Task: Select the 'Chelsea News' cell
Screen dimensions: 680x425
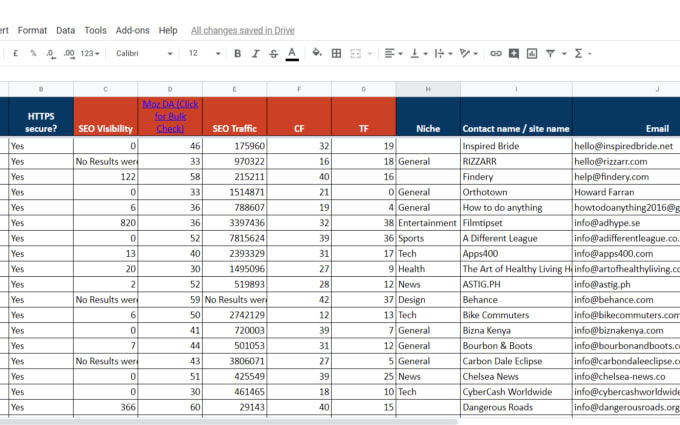Action: 516,376
